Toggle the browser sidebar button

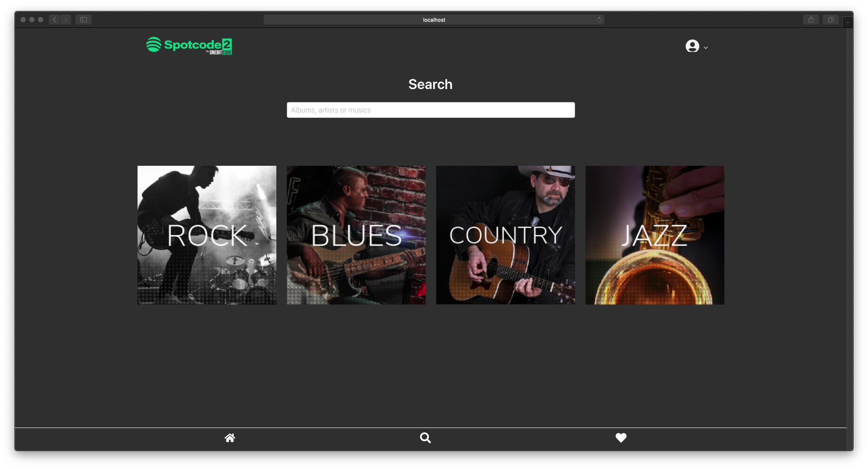(x=83, y=20)
